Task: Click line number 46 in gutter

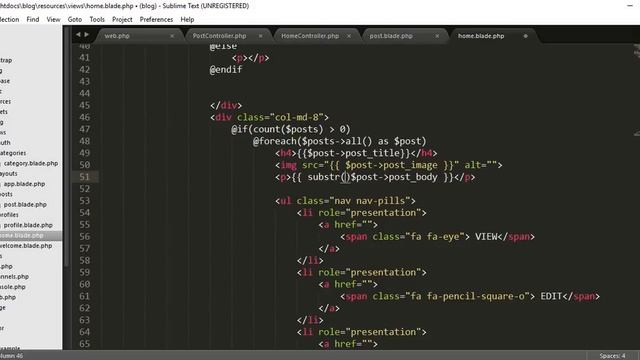Action: (x=84, y=117)
